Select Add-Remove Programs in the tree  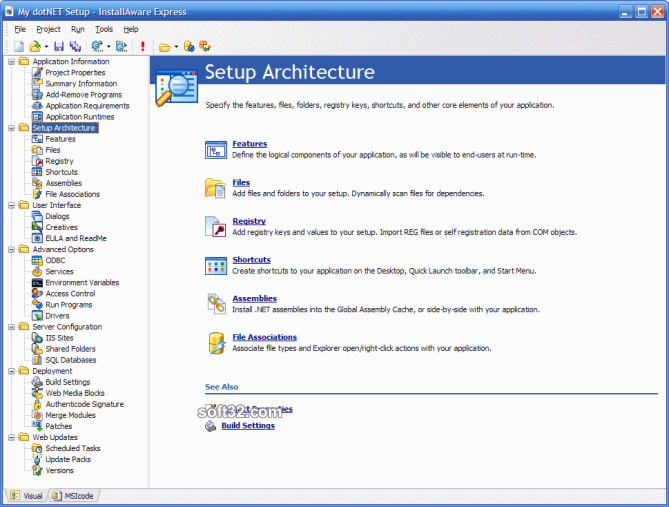click(84, 95)
